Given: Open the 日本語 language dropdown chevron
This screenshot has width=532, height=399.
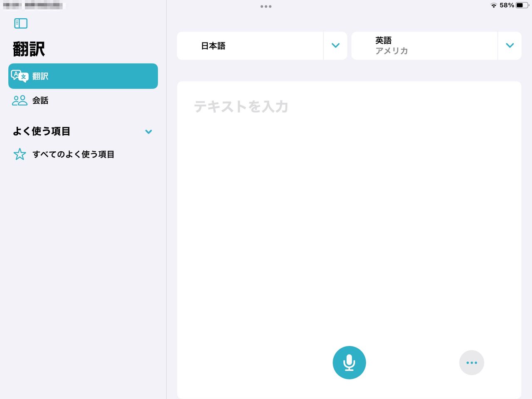Looking at the screenshot, I should (335, 46).
